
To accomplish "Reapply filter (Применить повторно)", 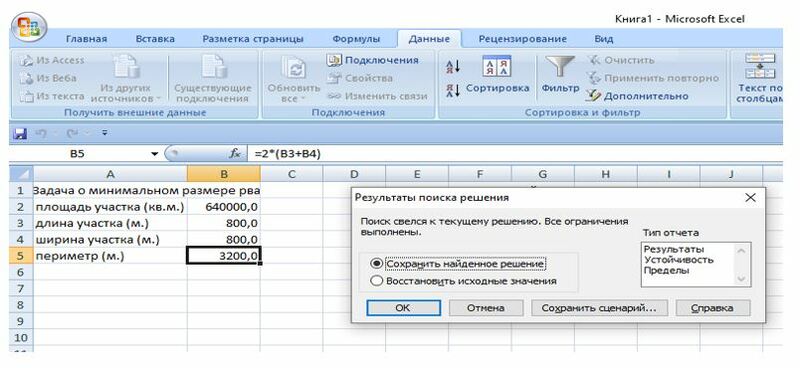I will click(x=653, y=78).
